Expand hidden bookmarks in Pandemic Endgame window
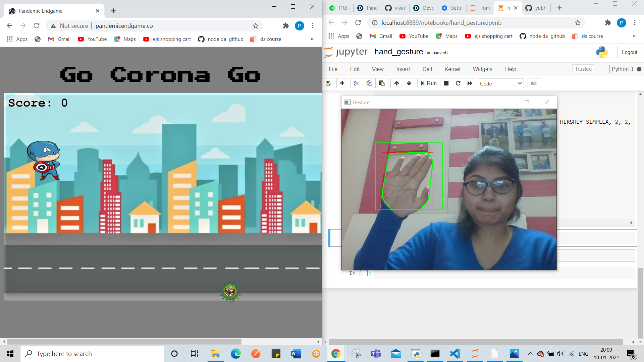This screenshot has width=644, height=362. tap(312, 39)
